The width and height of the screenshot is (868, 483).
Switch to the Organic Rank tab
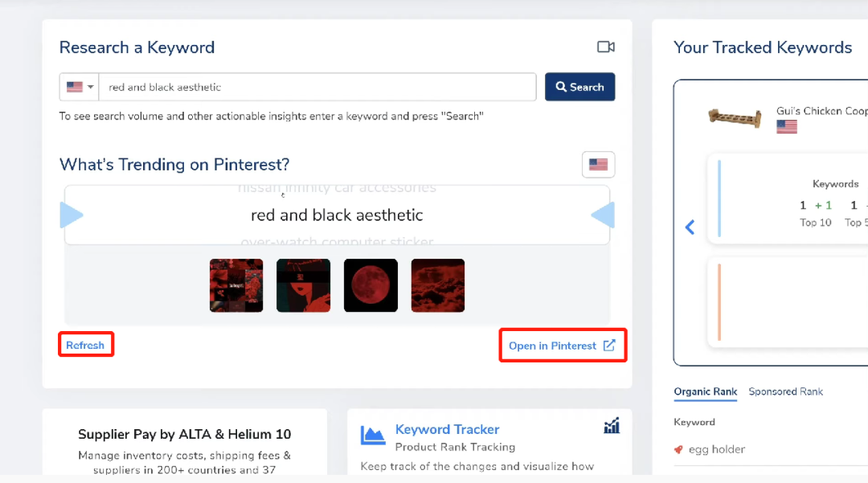tap(705, 392)
